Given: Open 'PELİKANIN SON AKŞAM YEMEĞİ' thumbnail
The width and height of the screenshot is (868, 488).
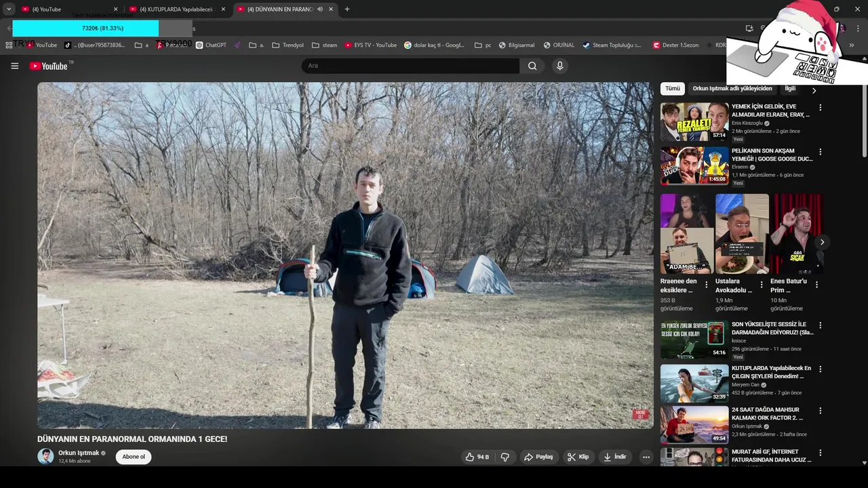Looking at the screenshot, I should [x=694, y=166].
